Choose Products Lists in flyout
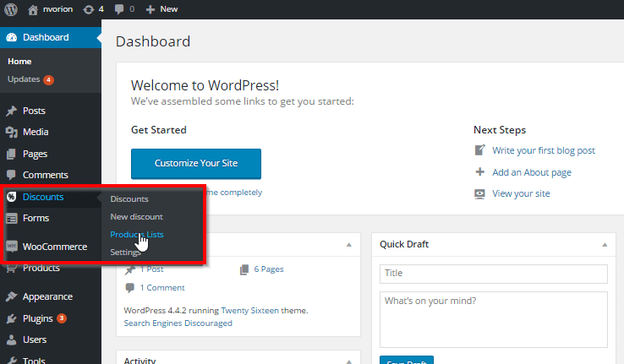The image size is (624, 364). point(136,235)
